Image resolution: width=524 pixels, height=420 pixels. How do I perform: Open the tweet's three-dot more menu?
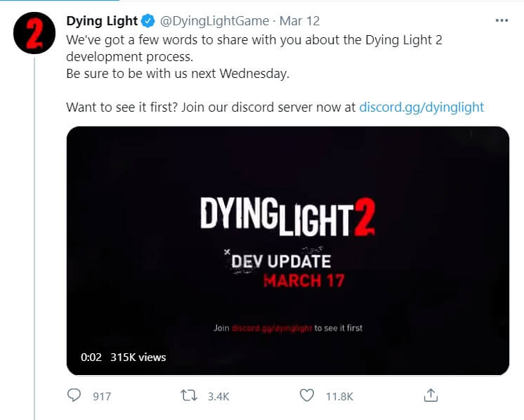pos(501,20)
